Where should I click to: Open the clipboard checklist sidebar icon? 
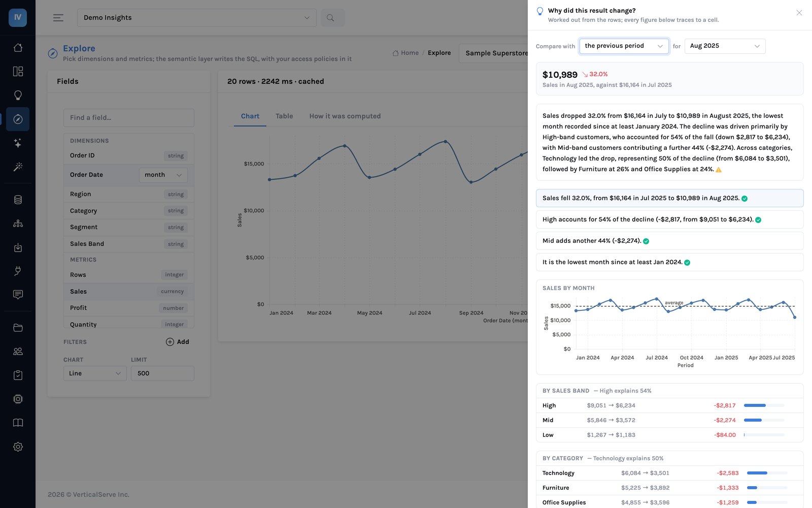(x=18, y=375)
